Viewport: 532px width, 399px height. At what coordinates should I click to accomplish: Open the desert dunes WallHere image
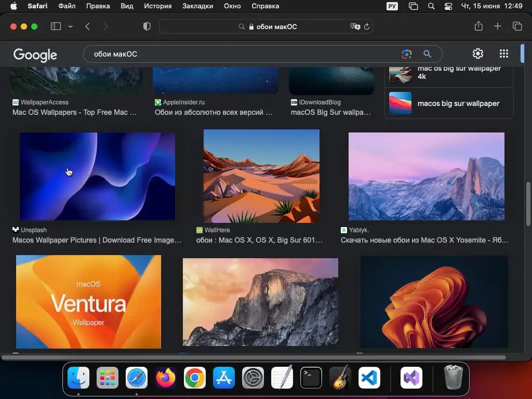point(261,176)
